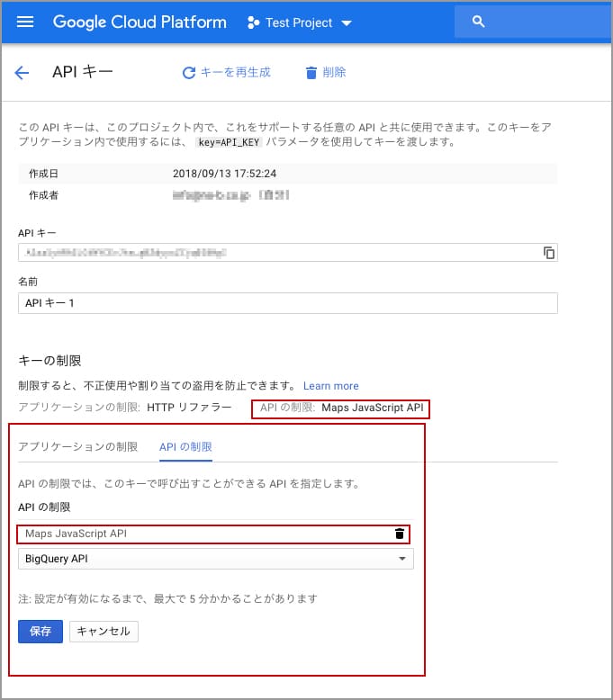Click the search magnifier icon
The height and width of the screenshot is (700, 613).
[478, 22]
